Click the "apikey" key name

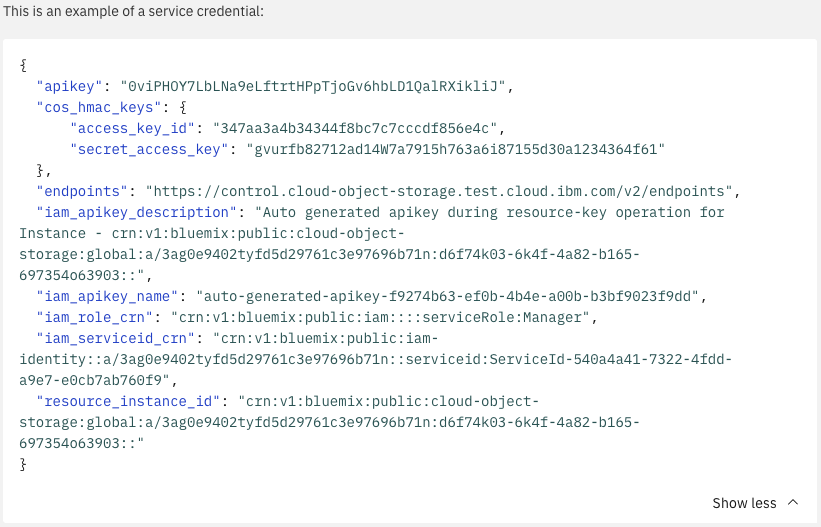pyautogui.click(x=69, y=86)
